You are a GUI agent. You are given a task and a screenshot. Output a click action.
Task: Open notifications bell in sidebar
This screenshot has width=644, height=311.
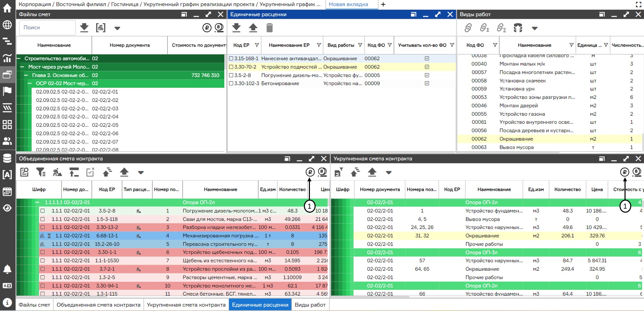pyautogui.click(x=7, y=269)
